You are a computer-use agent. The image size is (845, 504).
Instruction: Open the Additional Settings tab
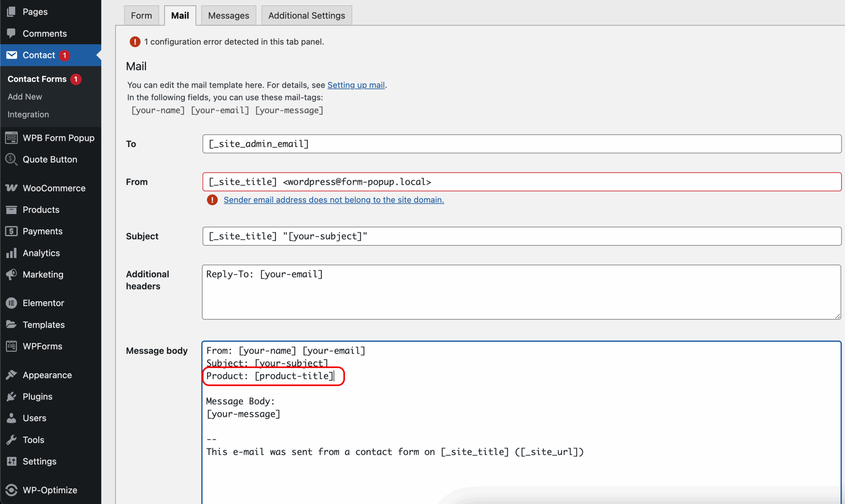307,16
